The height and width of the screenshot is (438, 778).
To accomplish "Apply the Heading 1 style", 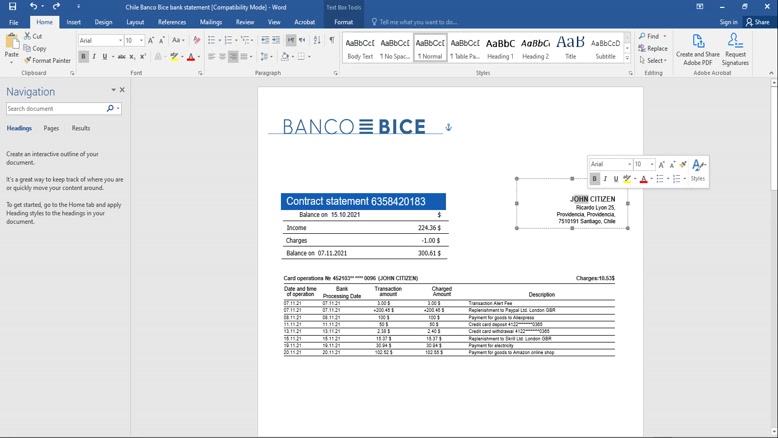I will coord(500,48).
